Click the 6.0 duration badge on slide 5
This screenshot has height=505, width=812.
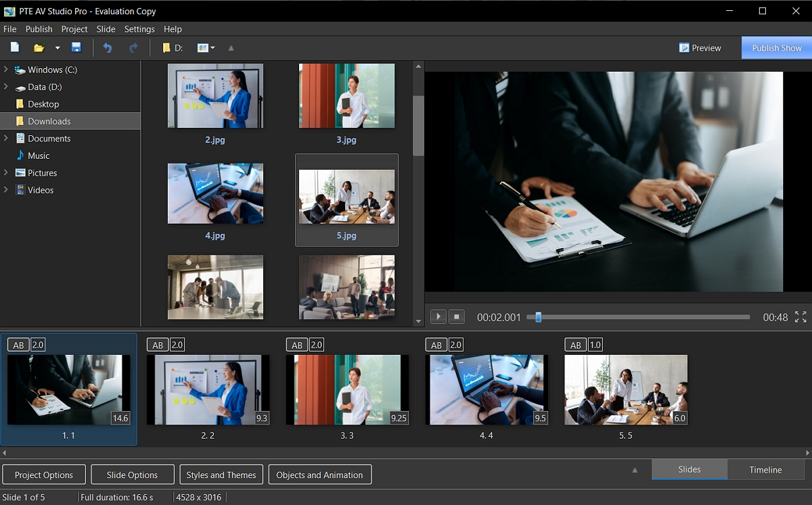[x=680, y=418]
